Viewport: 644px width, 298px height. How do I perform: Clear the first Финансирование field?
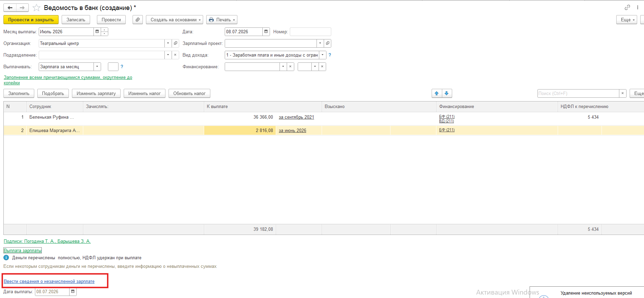(x=290, y=67)
